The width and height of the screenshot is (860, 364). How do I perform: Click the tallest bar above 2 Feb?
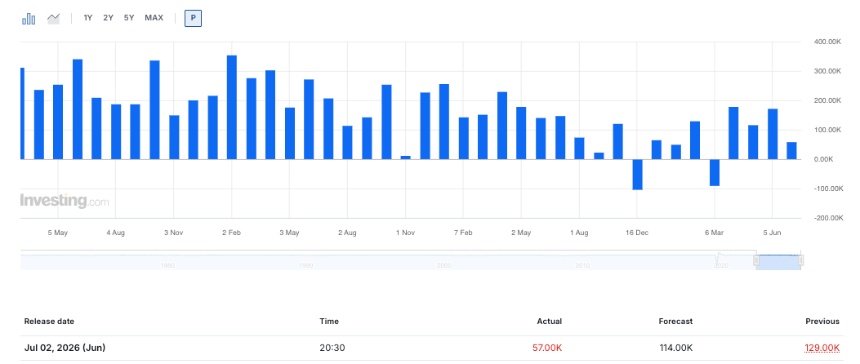[231, 107]
